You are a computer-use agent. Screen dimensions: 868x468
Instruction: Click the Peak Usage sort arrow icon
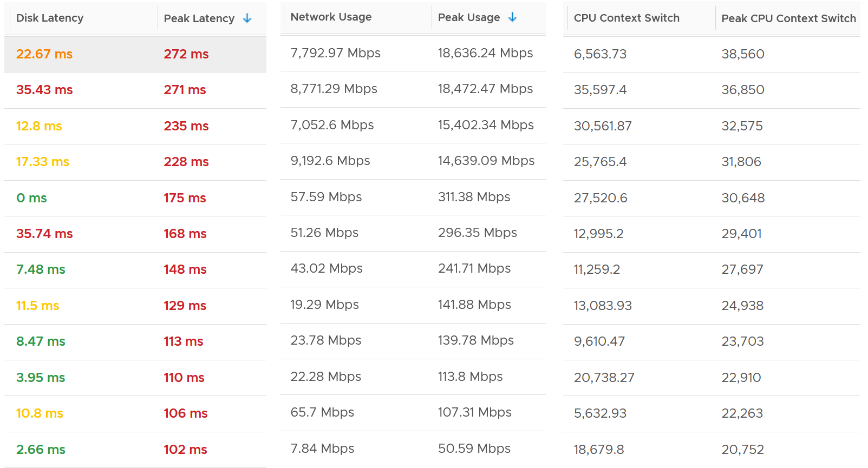[512, 17]
